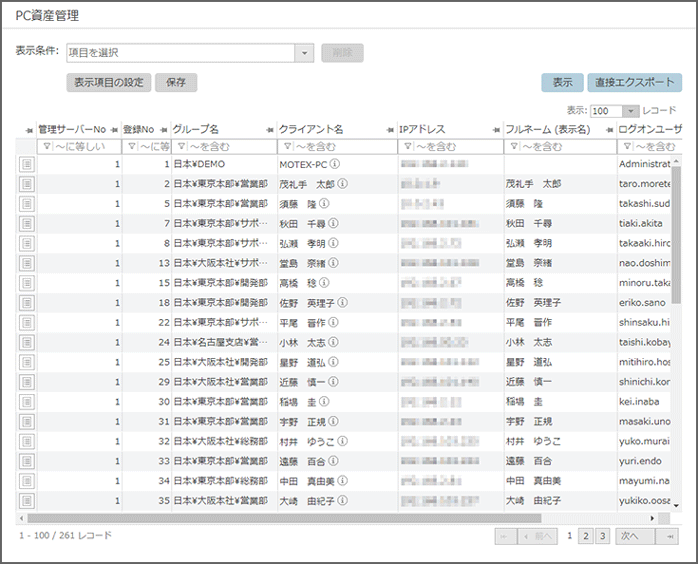Open detail icon for 佐野 英理子 row
The width and height of the screenshot is (698, 564).
tap(27, 303)
